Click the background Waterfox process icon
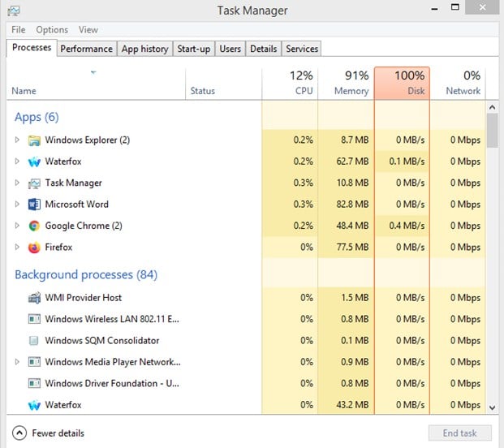Viewport: 504px width, 448px height. tap(34, 405)
